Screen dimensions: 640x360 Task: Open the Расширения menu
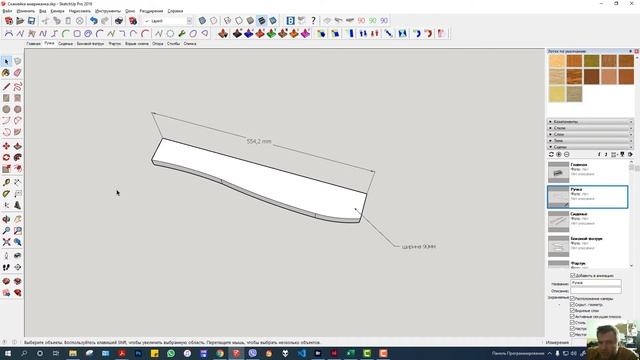(151, 11)
